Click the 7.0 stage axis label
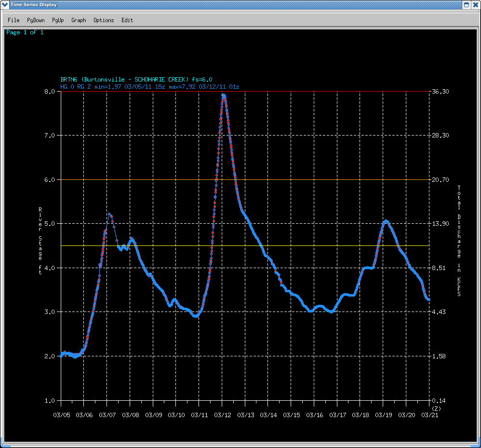Image resolution: width=481 pixels, height=448 pixels. tap(50, 136)
